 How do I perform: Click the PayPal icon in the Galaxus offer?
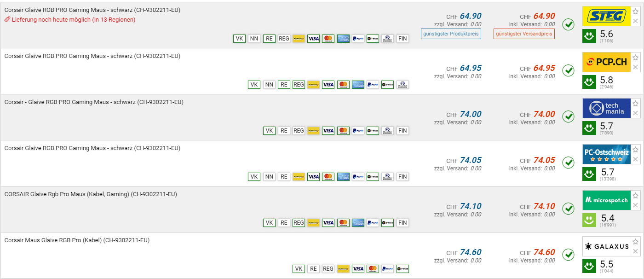click(x=387, y=269)
